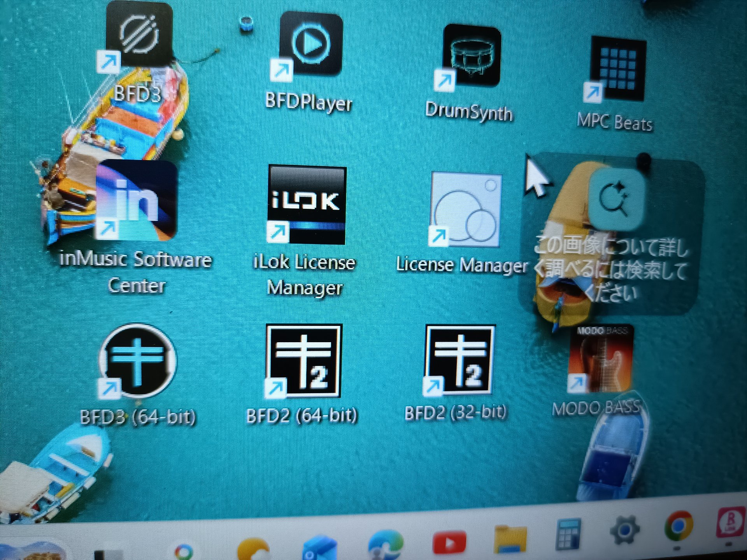Open File Explorer from the taskbar
Viewport: 747px width, 560px height.
coord(511,539)
